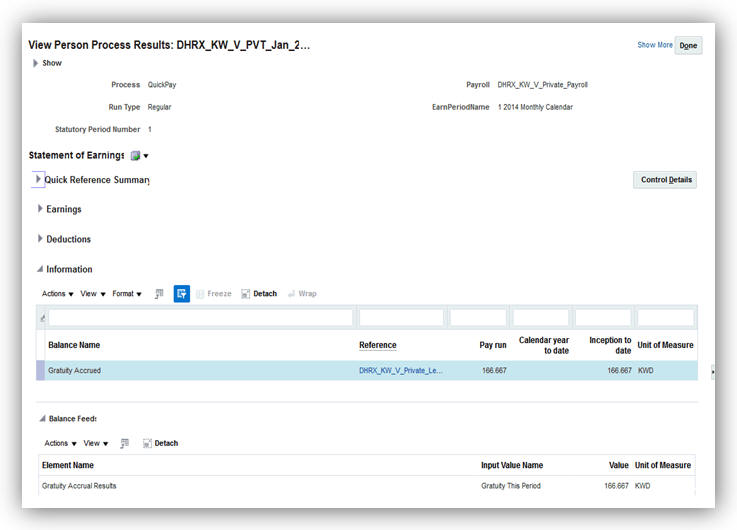Click the Balance Name filter field
737x530 pixels.
coord(201,318)
